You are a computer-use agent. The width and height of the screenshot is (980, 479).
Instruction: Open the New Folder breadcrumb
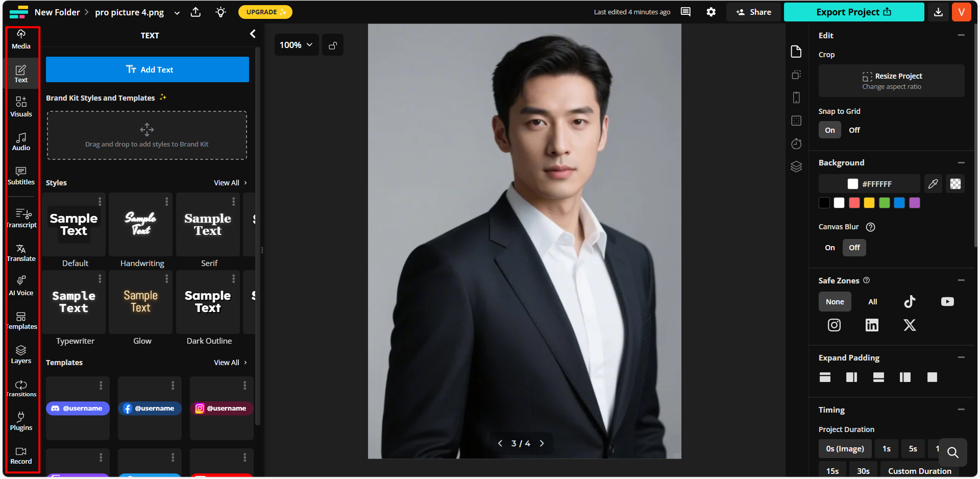coord(57,12)
